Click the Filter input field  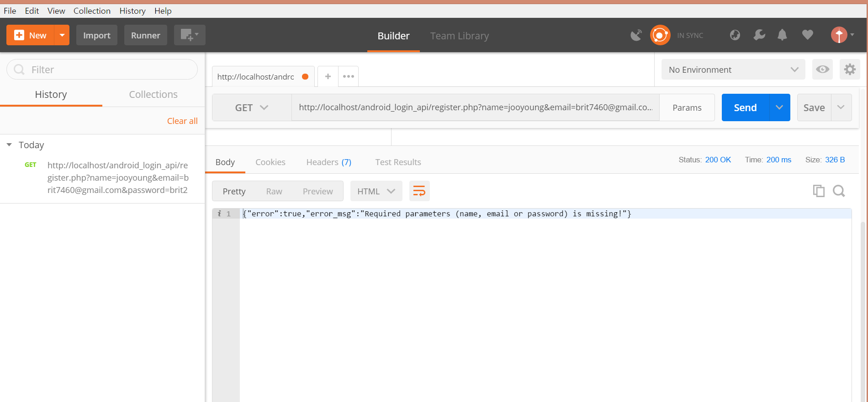coord(102,70)
